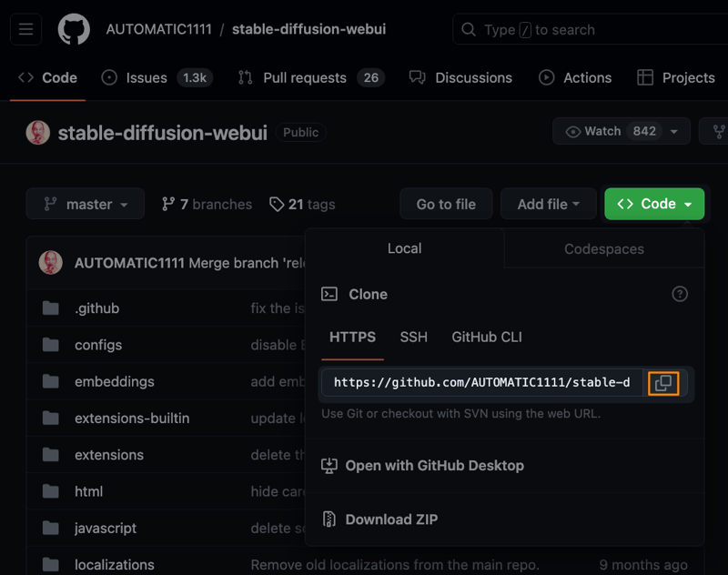Click the embeddings folder icon

point(51,381)
